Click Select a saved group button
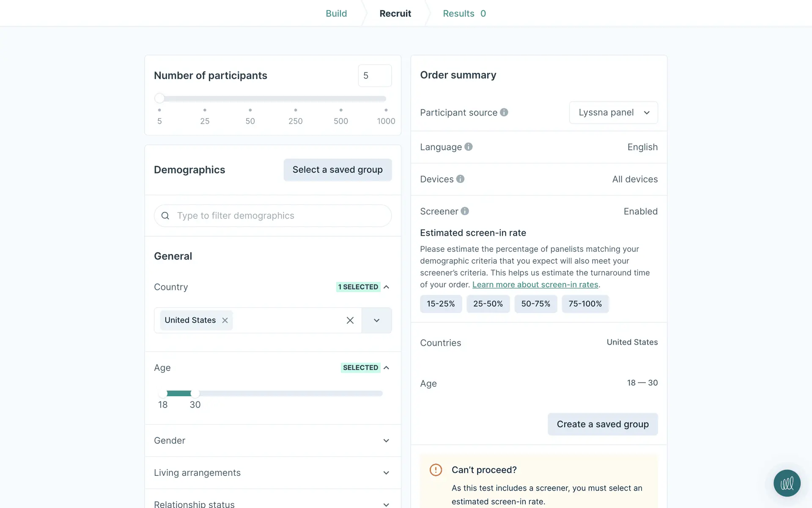 337,170
